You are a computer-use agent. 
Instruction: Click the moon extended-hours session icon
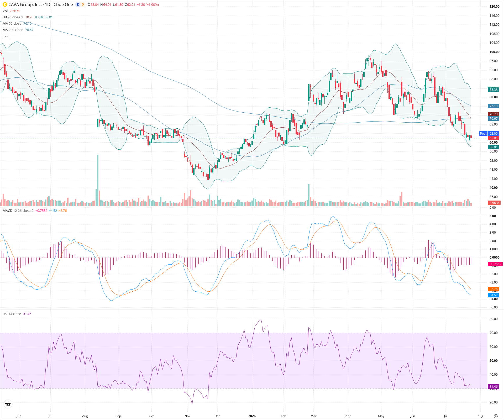pos(78,4)
